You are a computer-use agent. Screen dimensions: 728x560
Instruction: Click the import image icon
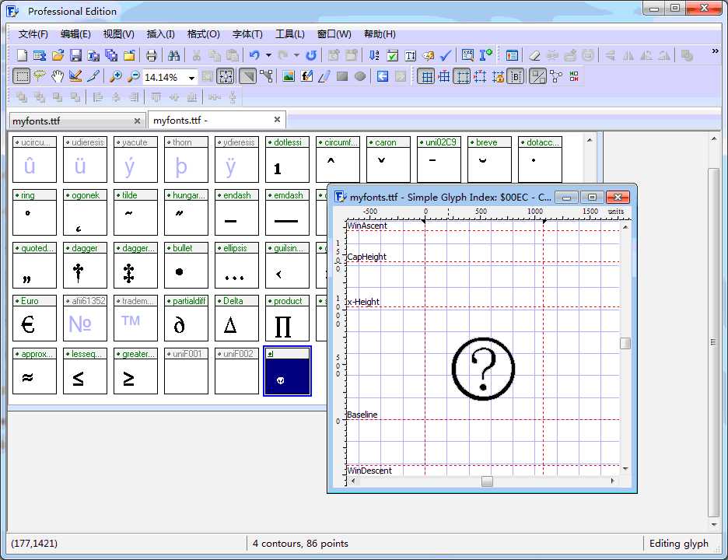point(289,77)
